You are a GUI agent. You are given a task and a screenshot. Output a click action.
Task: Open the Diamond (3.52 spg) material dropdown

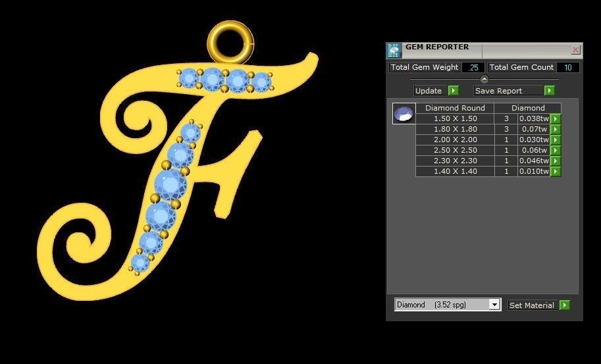click(x=494, y=305)
